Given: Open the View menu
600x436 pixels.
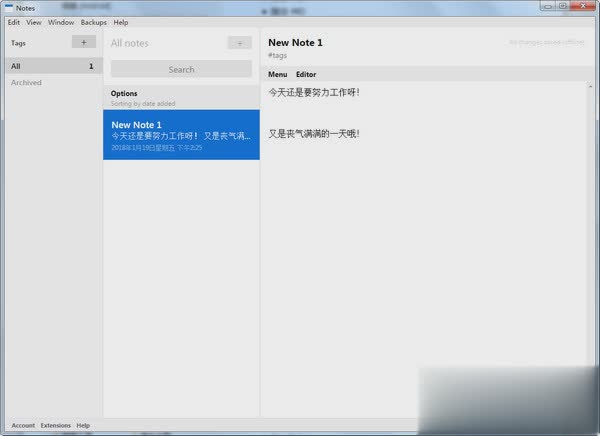Looking at the screenshot, I should pos(34,21).
